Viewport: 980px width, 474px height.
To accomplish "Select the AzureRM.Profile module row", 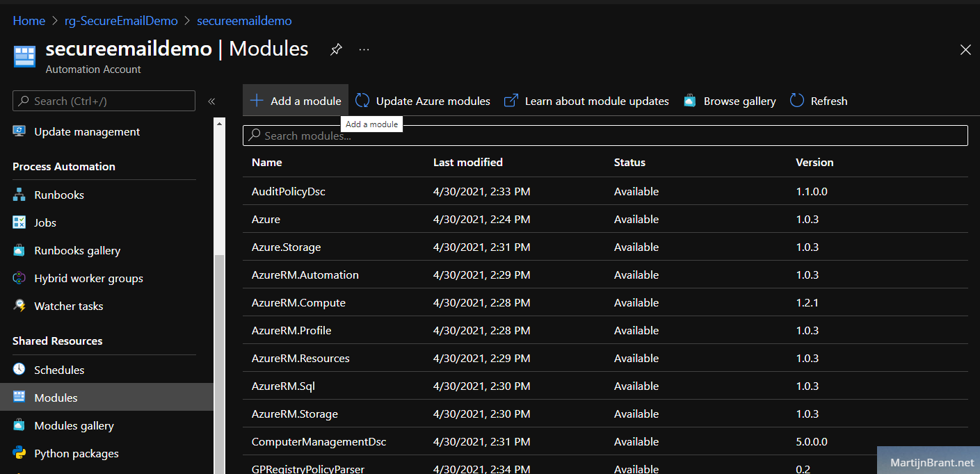I will 605,330.
